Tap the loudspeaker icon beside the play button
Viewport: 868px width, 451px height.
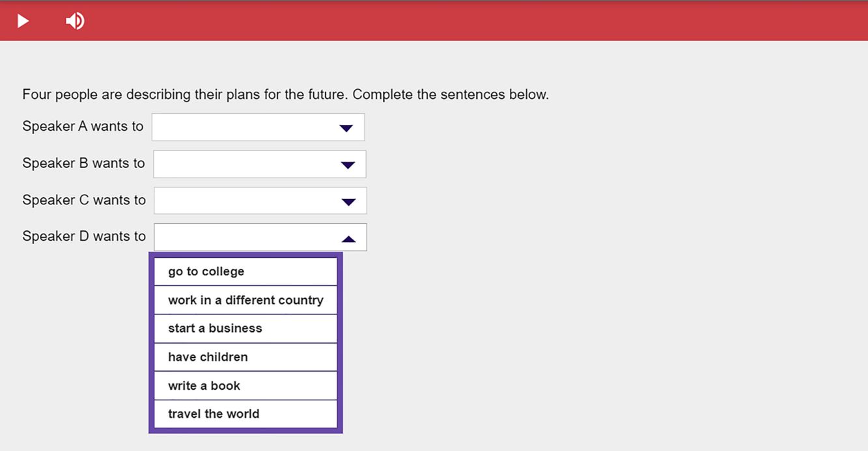[x=74, y=20]
